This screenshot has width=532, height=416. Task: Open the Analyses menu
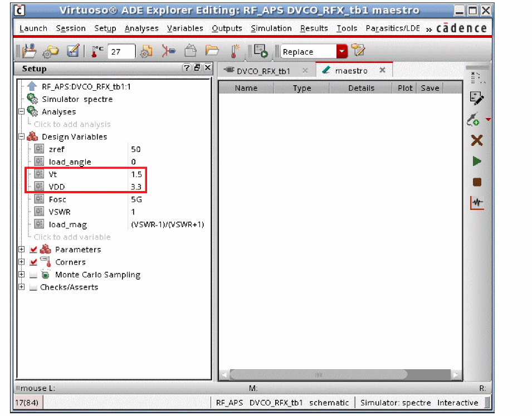141,28
